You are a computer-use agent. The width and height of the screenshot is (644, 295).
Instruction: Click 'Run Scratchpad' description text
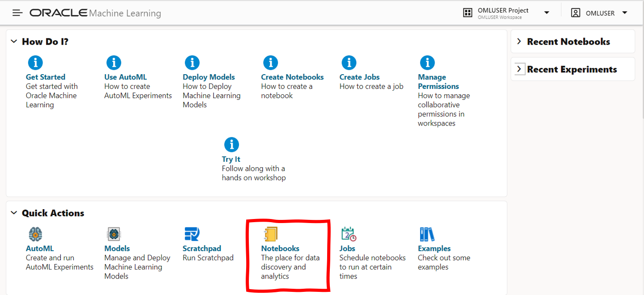click(x=208, y=258)
